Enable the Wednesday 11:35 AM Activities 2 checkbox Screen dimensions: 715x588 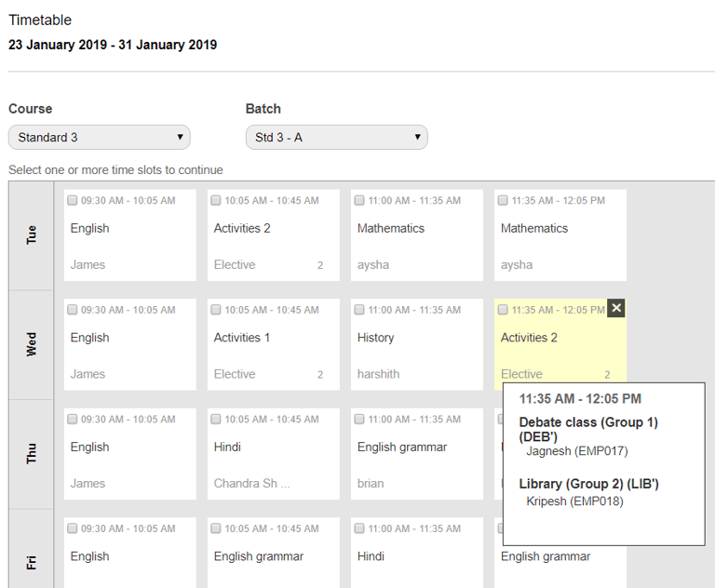click(x=503, y=310)
